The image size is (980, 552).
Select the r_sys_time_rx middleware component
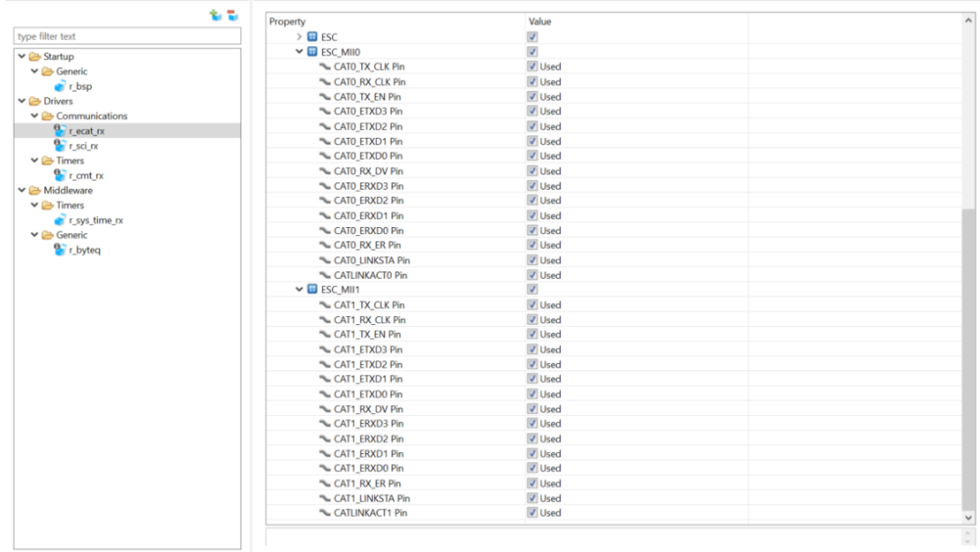[93, 219]
